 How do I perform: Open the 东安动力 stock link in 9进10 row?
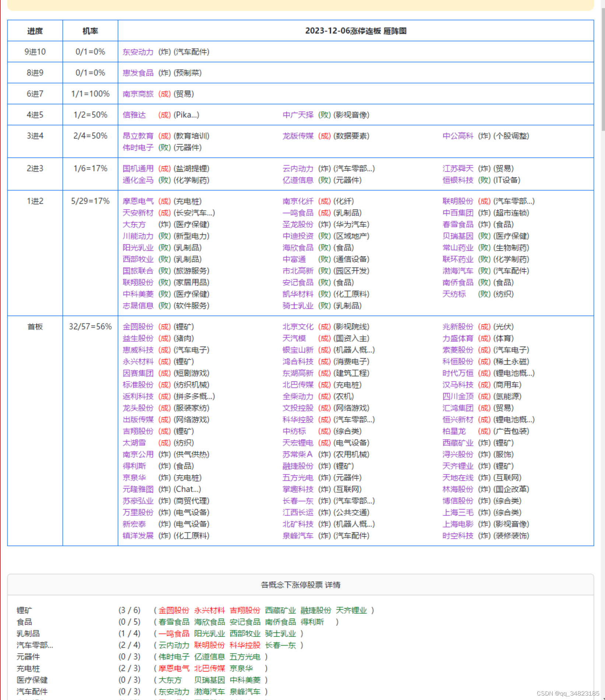click(x=138, y=52)
